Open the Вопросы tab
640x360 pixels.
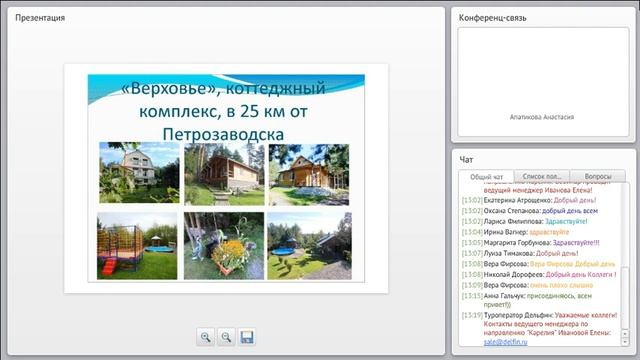[x=598, y=176]
